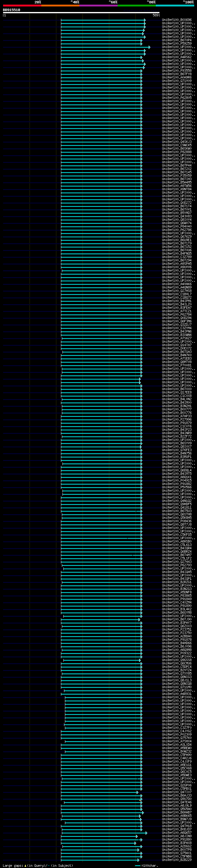Select label UniRef100_P50566
Viewport: 197px width, 868px height.
pyautogui.click(x=177, y=487)
